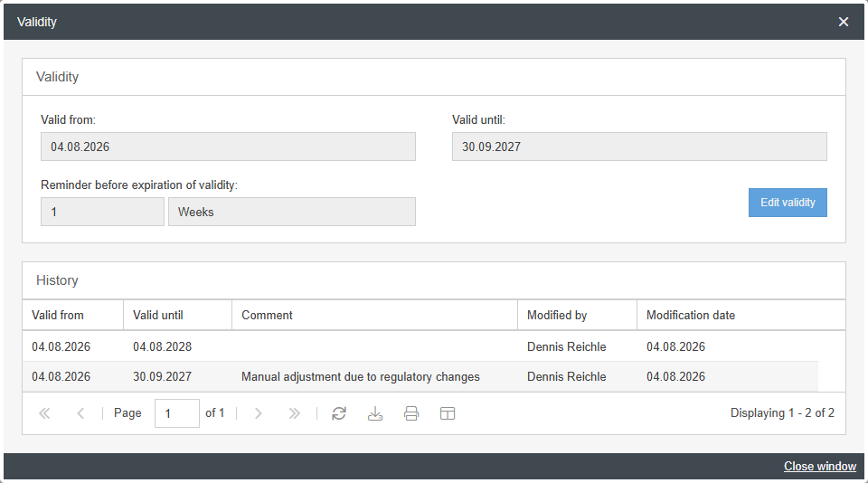Go to last page of History grid
The width and height of the screenshot is (868, 483).
tap(295, 413)
